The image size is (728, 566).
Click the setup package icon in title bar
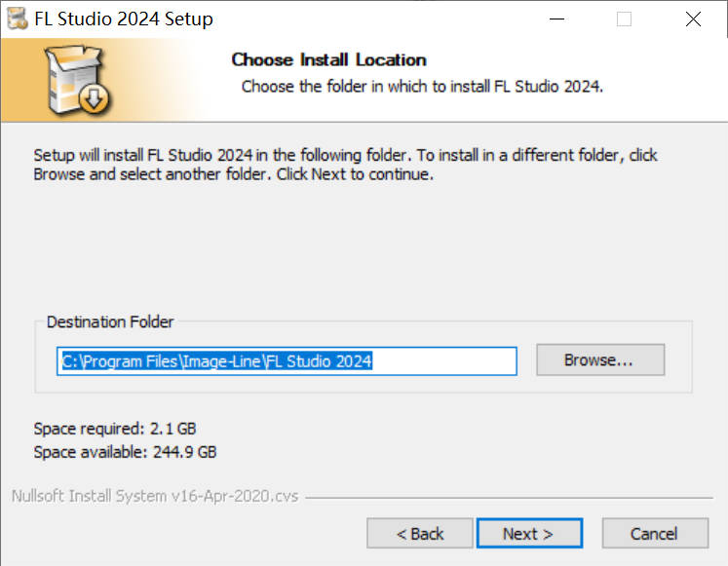pos(17,19)
